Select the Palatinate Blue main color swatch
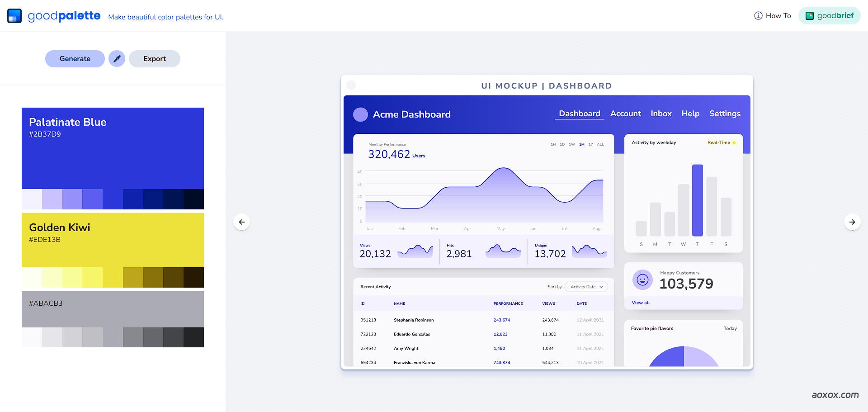Viewport: 868px width, 412px height. pos(113,148)
